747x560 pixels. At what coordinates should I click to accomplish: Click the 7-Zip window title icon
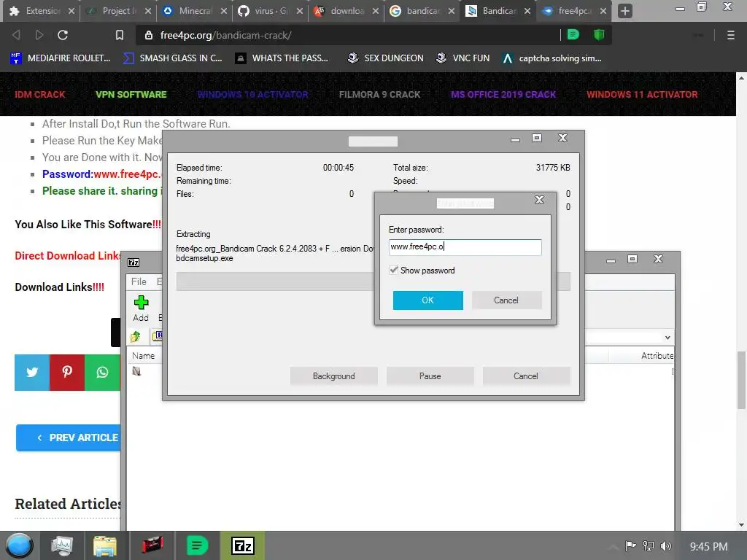coord(134,262)
